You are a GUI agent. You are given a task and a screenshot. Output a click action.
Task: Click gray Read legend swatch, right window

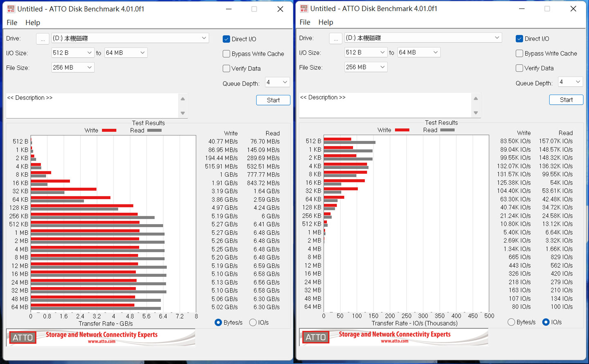[x=447, y=130]
